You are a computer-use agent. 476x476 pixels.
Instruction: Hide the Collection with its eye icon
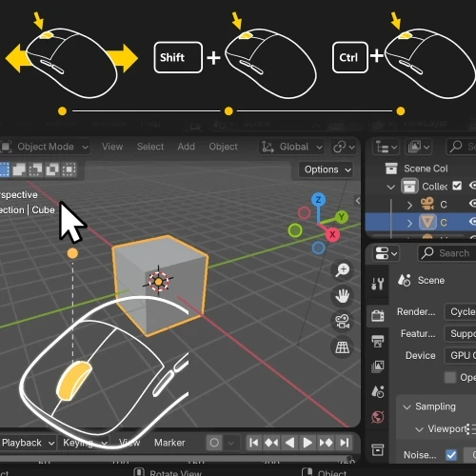coord(473,186)
